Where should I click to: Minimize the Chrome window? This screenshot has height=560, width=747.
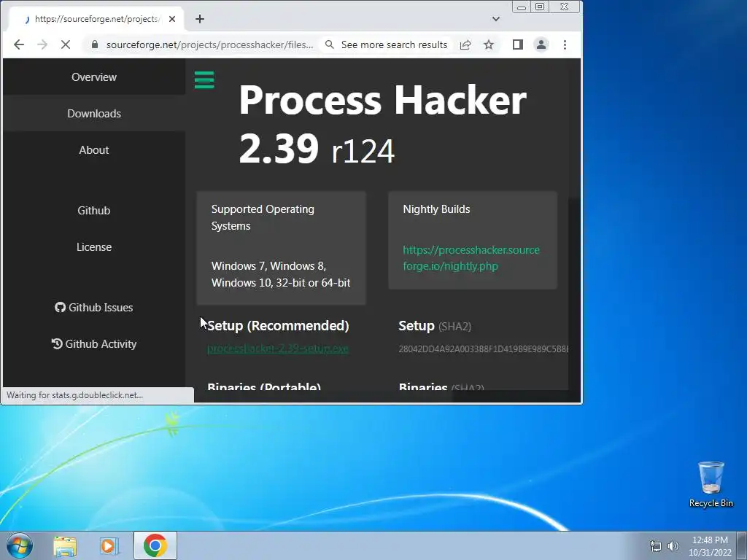point(522,7)
